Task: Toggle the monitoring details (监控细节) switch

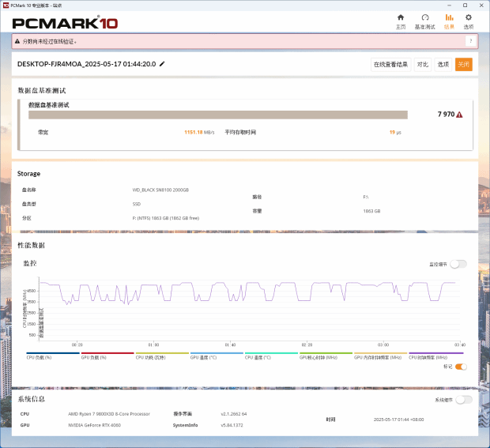Action: pos(458,265)
